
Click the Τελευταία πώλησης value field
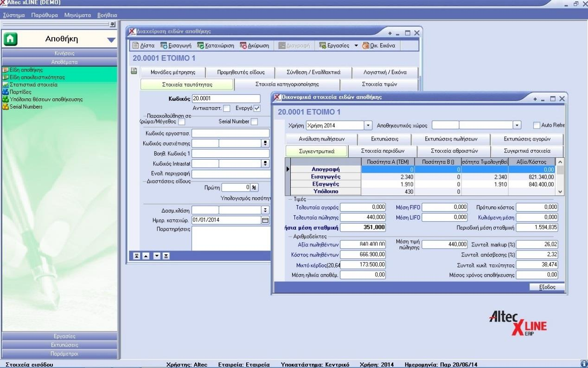pyautogui.click(x=364, y=217)
